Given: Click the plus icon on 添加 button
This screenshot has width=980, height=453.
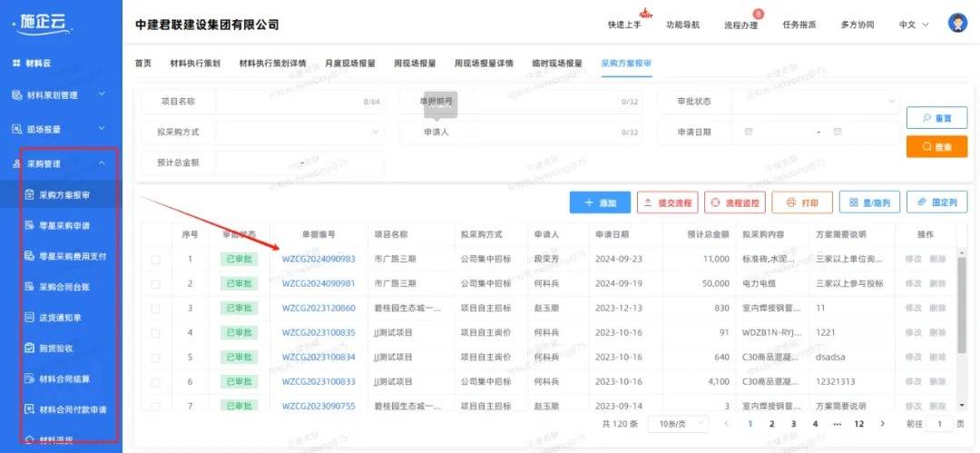Looking at the screenshot, I should 589,202.
